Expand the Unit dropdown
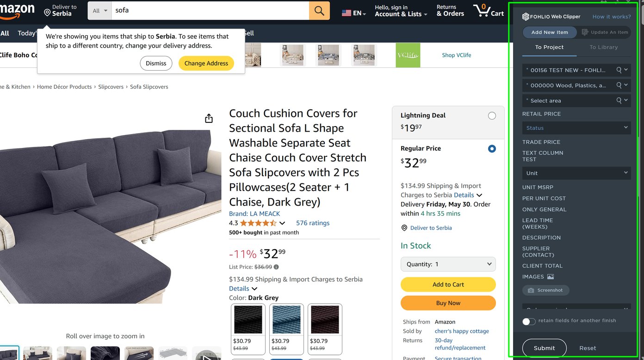 [x=576, y=173]
